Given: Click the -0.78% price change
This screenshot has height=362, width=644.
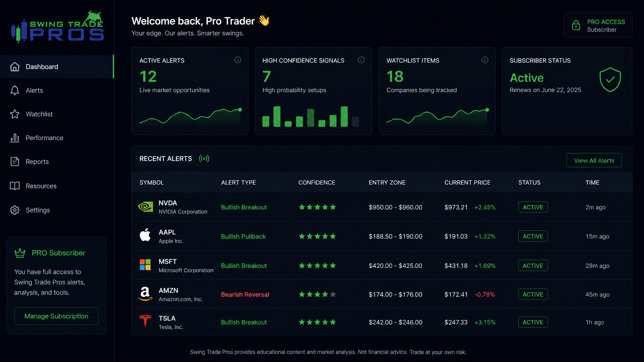Looking at the screenshot, I should click(485, 294).
